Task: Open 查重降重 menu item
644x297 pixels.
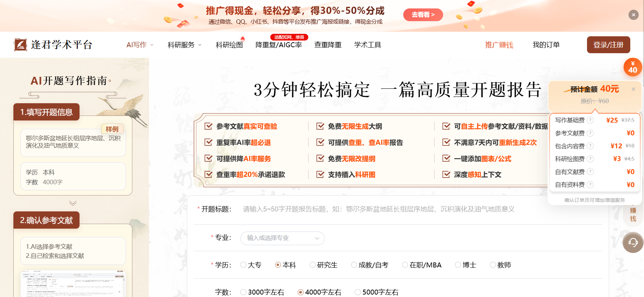Action: (328, 45)
